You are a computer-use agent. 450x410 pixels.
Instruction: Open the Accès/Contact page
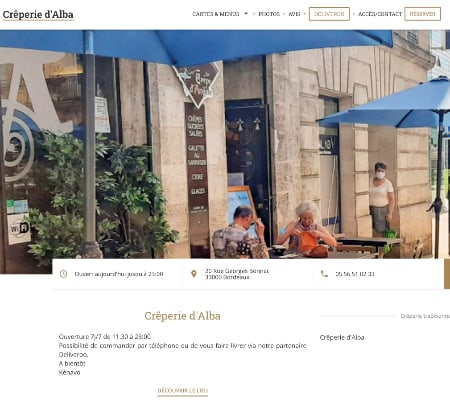380,14
